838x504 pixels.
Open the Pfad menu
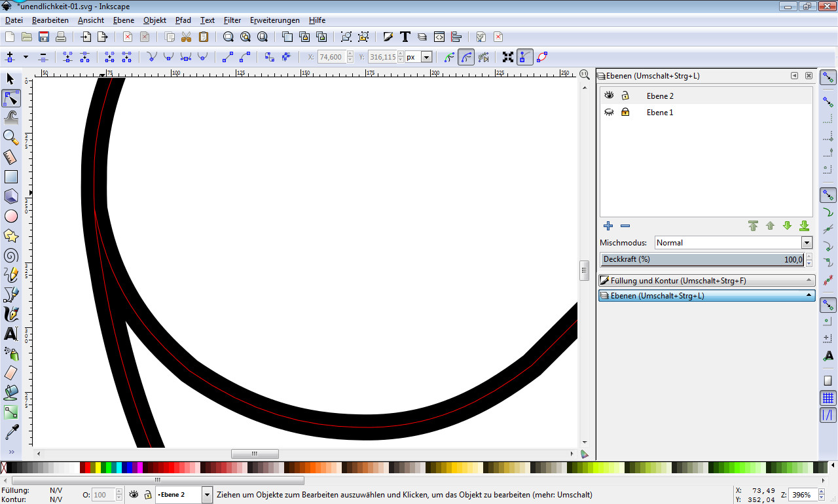(x=183, y=20)
